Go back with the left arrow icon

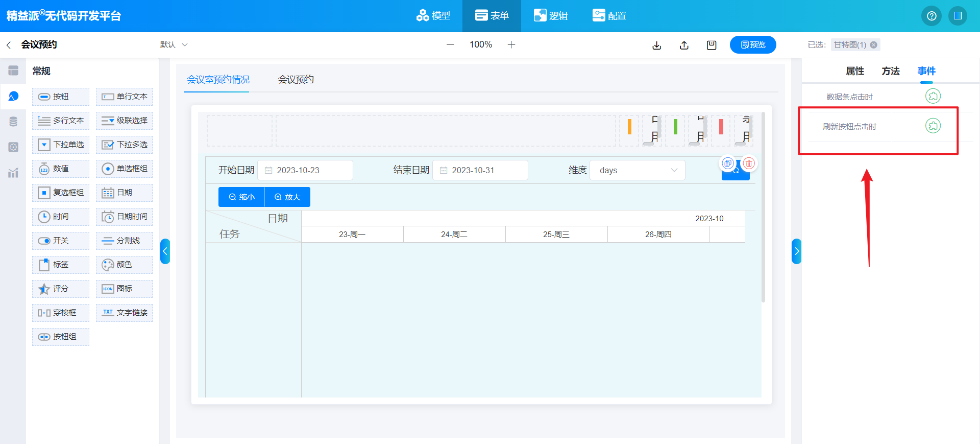tap(9, 45)
